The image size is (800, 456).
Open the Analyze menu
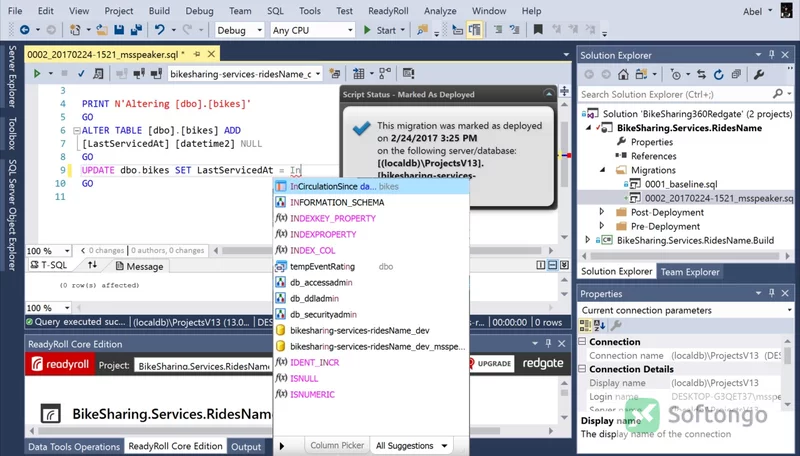tap(440, 11)
